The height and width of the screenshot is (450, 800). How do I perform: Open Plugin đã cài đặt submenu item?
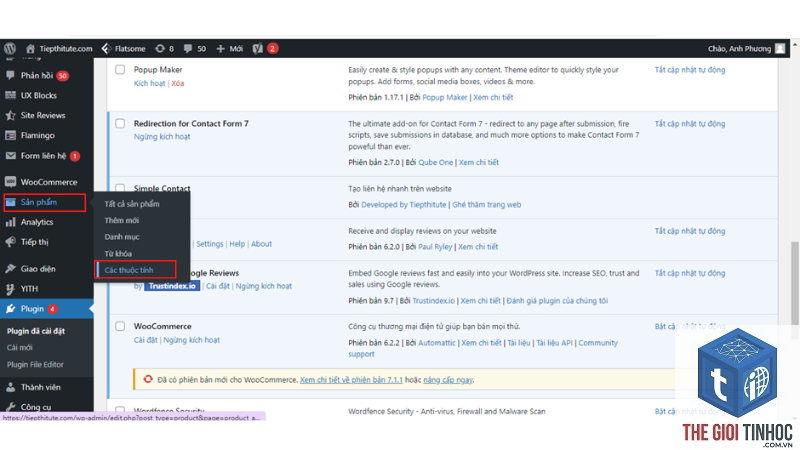coord(36,331)
